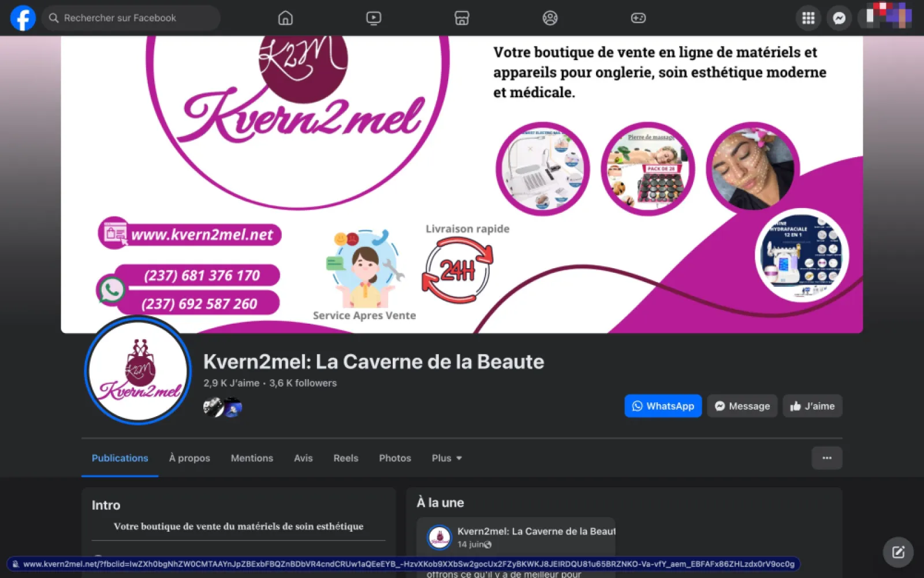Open the Facebook logo home link
Image resolution: width=924 pixels, height=578 pixels.
click(23, 18)
